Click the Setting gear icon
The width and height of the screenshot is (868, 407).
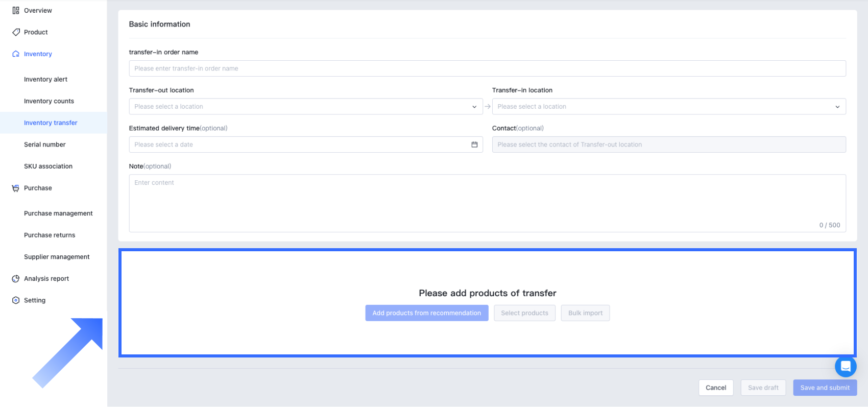[x=16, y=300]
